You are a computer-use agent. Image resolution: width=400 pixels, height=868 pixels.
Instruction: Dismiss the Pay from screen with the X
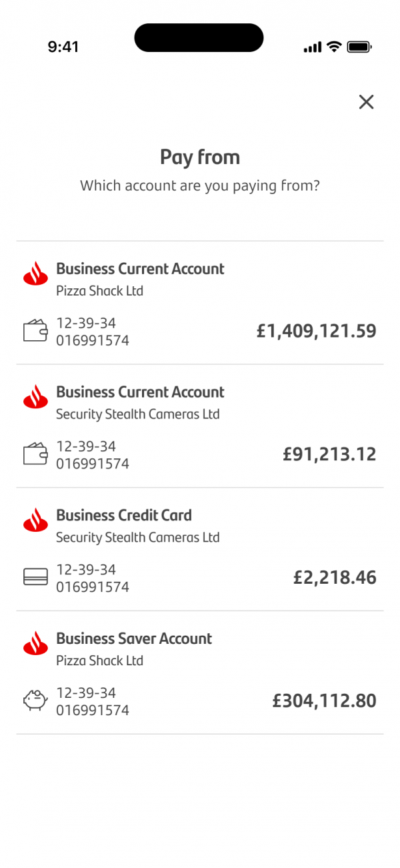[x=366, y=101]
